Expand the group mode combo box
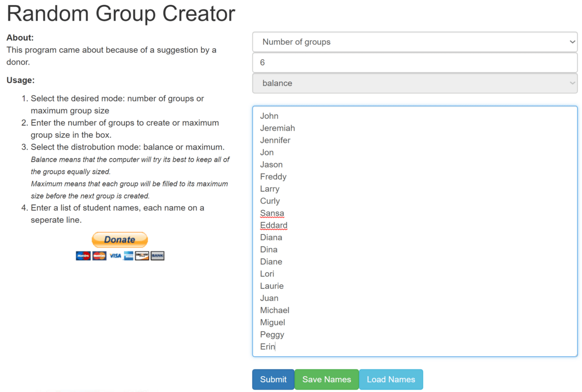 click(415, 42)
